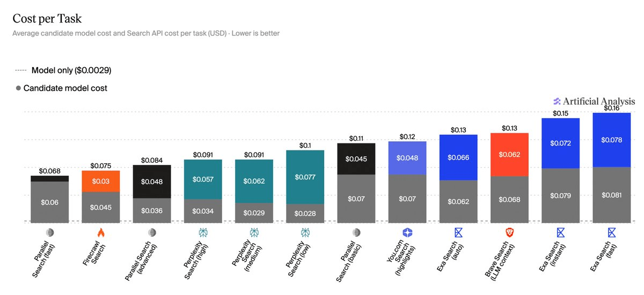Viewport: 644px width, 295px height.
Task: Select the red Brave Search $0.062 segment
Action: click(509, 155)
